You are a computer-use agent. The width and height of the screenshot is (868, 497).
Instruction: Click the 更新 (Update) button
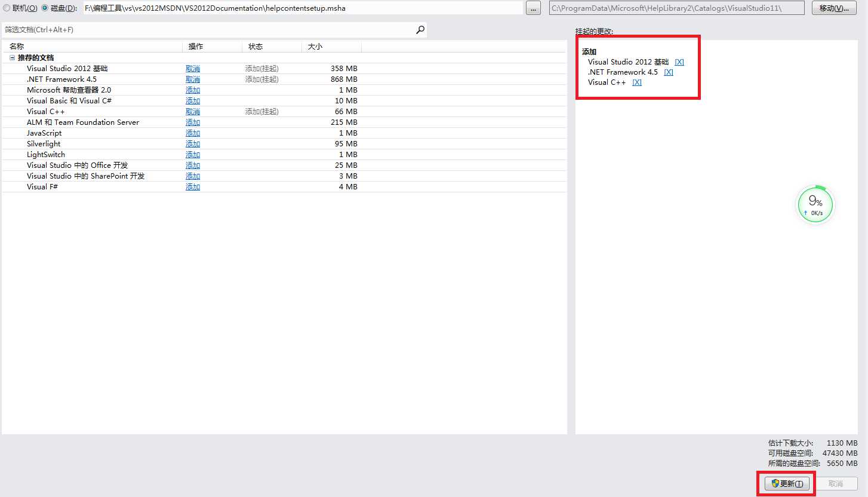787,484
